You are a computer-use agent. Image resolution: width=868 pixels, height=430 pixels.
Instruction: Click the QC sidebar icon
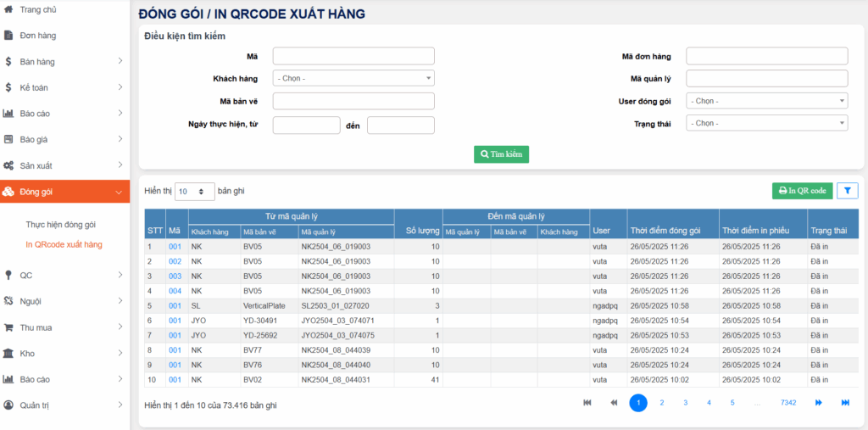point(8,275)
